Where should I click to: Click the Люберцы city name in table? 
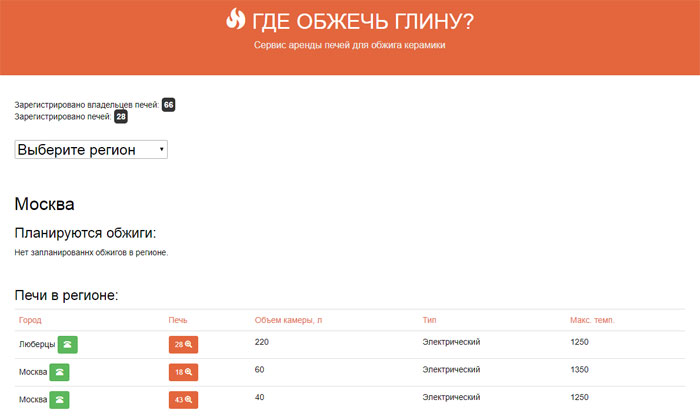click(x=37, y=343)
